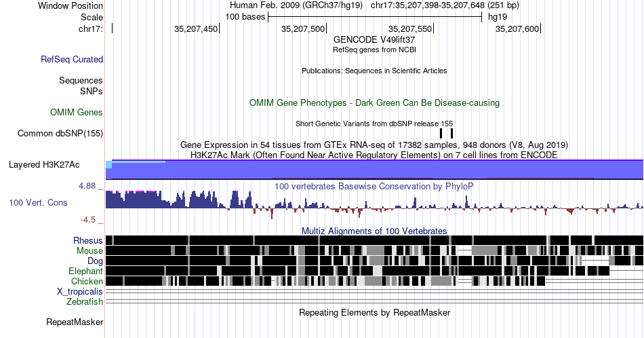Click the right dbSNP variant marker

pos(451,133)
